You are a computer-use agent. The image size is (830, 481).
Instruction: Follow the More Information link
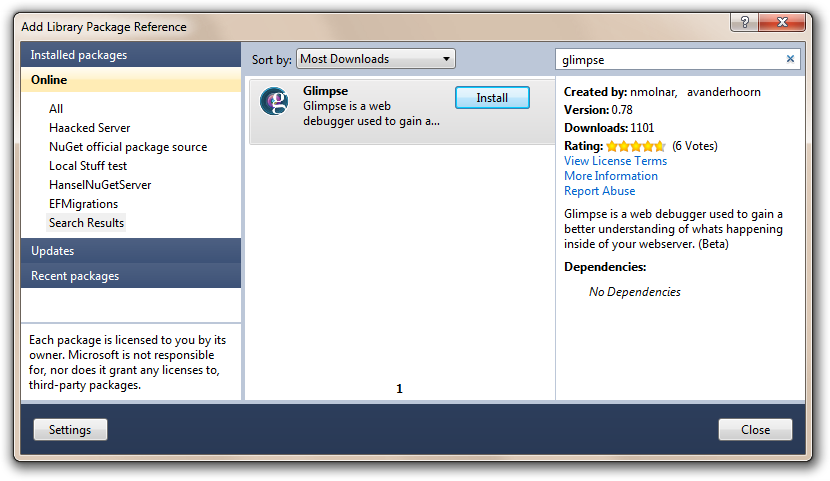pos(611,176)
